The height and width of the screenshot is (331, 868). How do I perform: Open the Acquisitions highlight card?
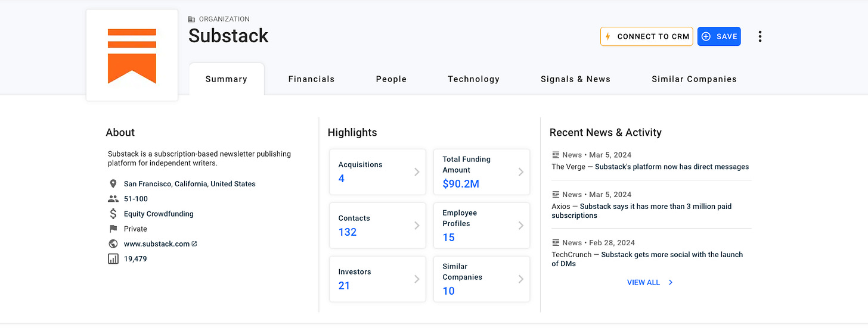[x=377, y=172]
